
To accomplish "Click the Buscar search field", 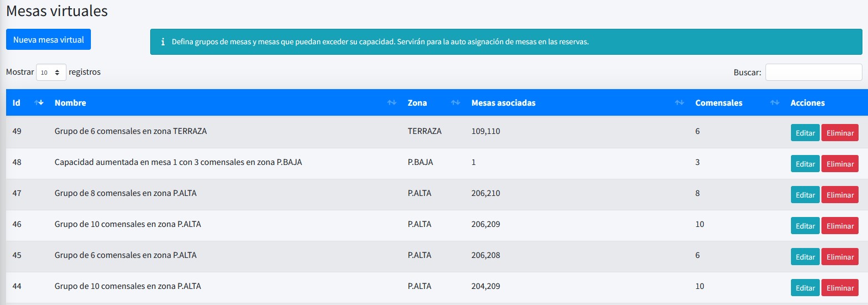I will coord(813,73).
